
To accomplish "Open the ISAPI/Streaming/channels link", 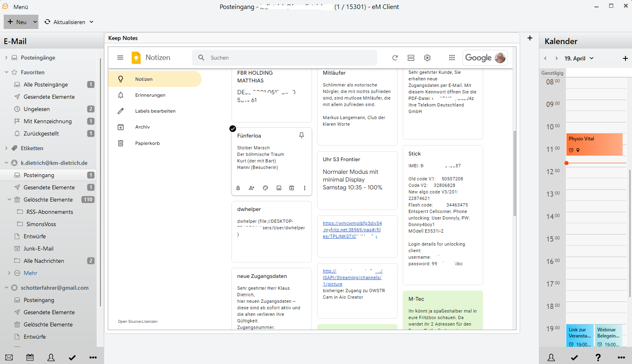I will 352,277.
